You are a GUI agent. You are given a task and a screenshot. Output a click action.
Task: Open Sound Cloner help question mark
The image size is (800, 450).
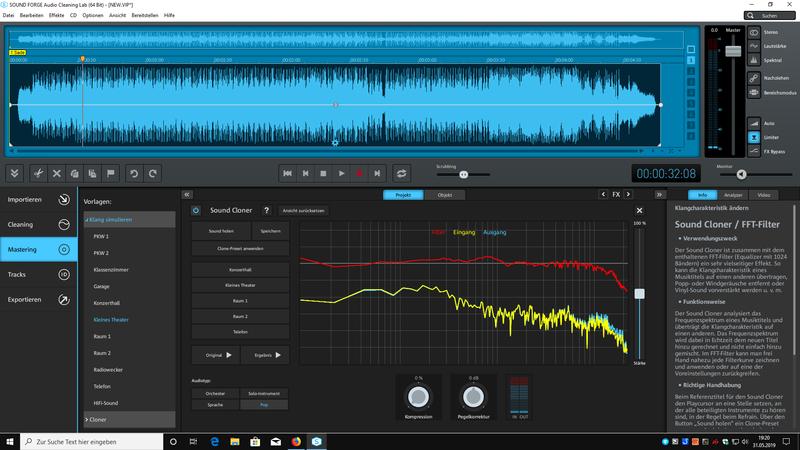click(266, 210)
